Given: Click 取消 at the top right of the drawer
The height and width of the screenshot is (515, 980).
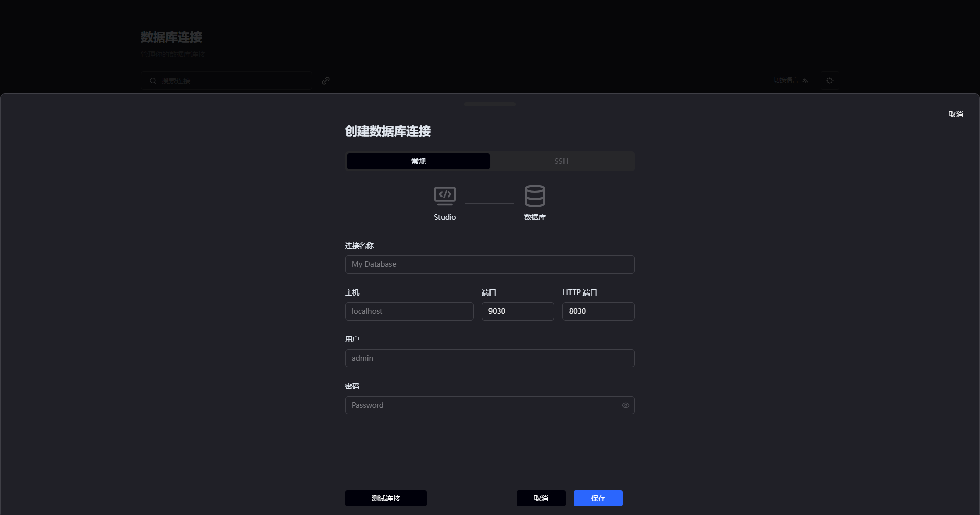Looking at the screenshot, I should coord(955,114).
